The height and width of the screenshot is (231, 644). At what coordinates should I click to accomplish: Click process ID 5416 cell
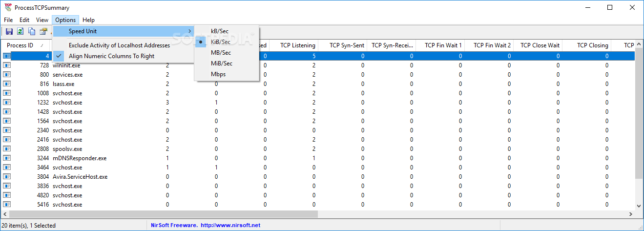click(43, 205)
